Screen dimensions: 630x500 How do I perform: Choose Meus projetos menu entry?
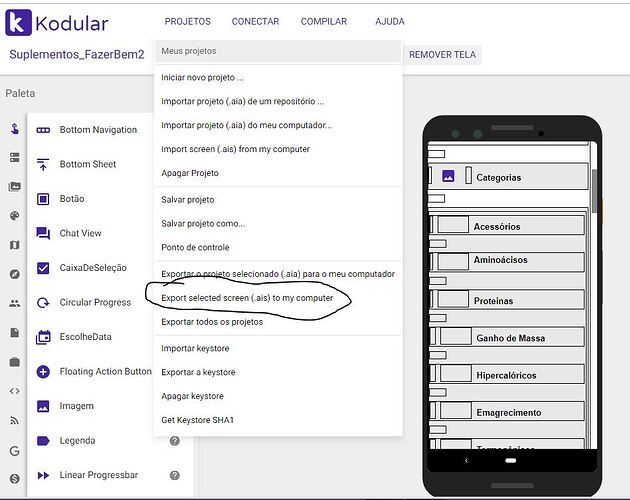[x=278, y=51]
